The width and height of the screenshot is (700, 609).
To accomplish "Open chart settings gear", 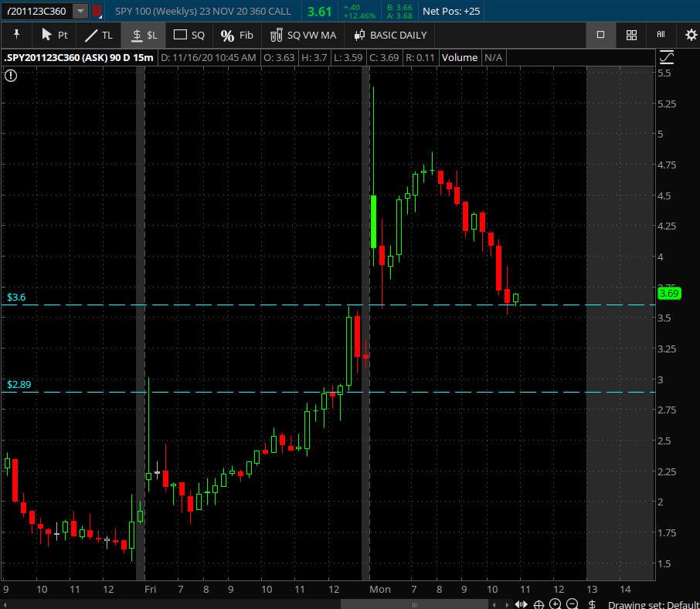I will (x=691, y=35).
